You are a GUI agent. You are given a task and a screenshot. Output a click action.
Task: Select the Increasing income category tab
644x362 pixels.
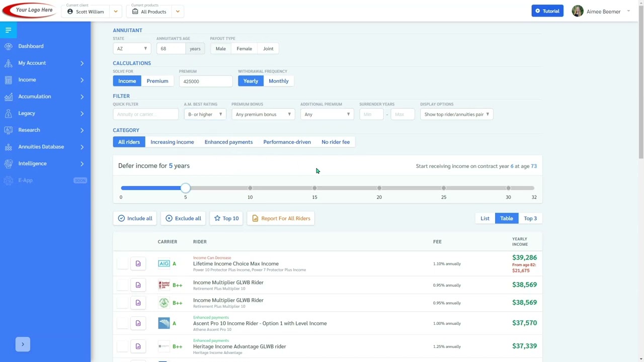pos(172,142)
